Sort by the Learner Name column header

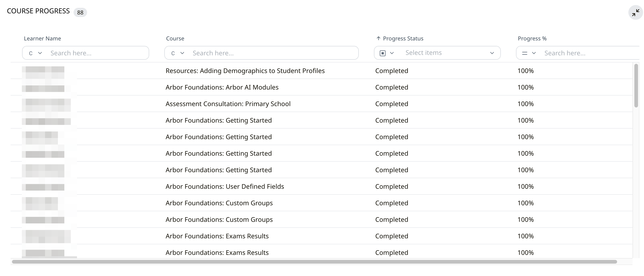click(x=42, y=39)
